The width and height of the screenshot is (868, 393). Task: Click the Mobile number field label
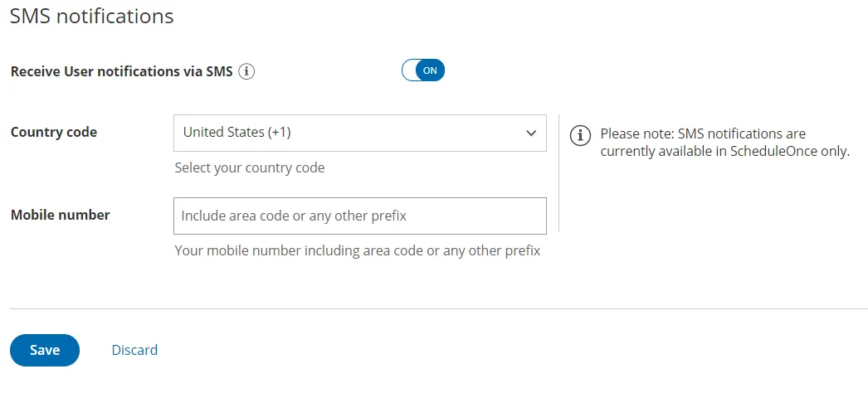(61, 215)
